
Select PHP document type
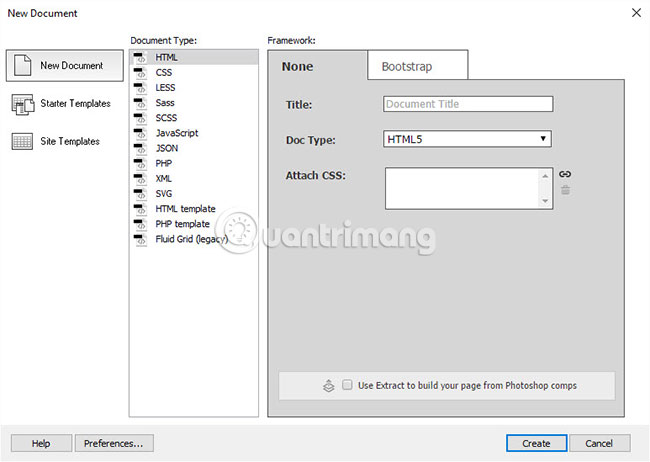194,163
